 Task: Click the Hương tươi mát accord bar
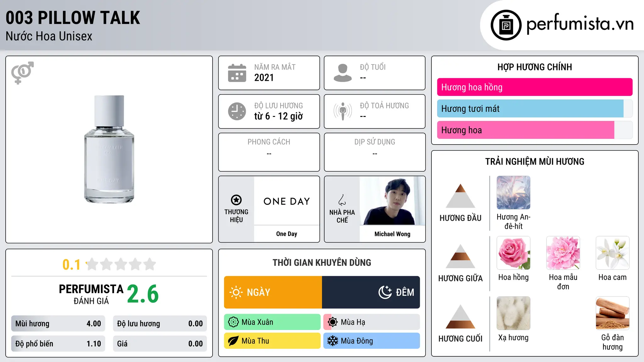point(535,108)
